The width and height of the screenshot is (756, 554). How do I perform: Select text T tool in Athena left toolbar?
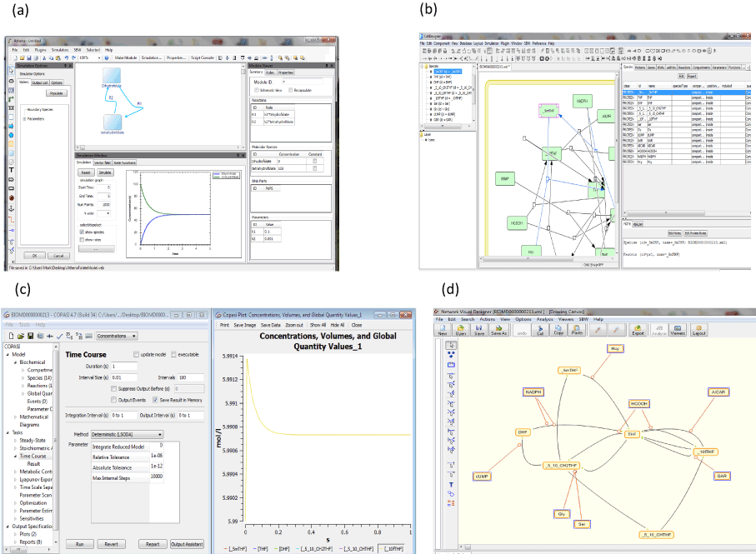pos(11,170)
